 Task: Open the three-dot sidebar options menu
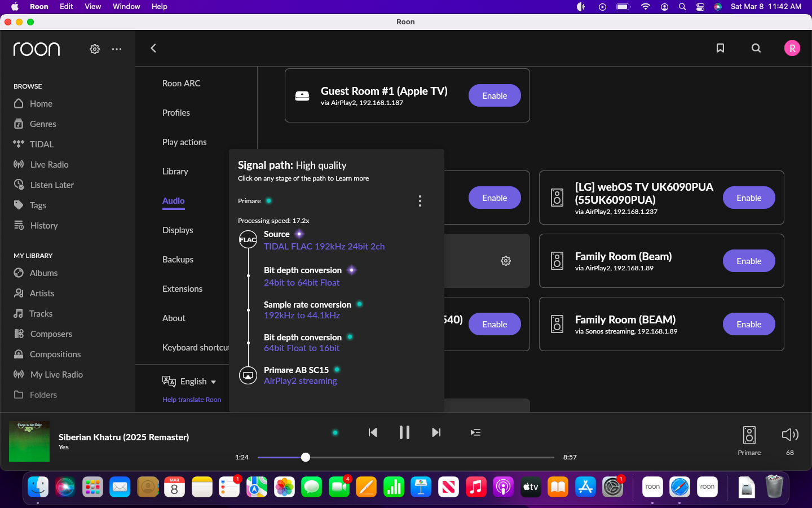[x=117, y=49]
